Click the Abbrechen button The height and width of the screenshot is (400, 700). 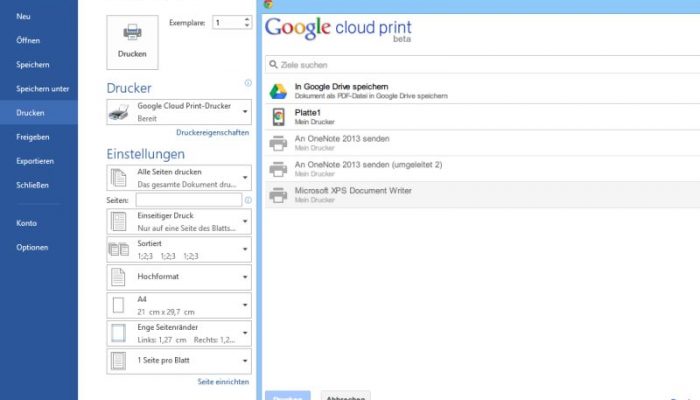[x=346, y=396]
